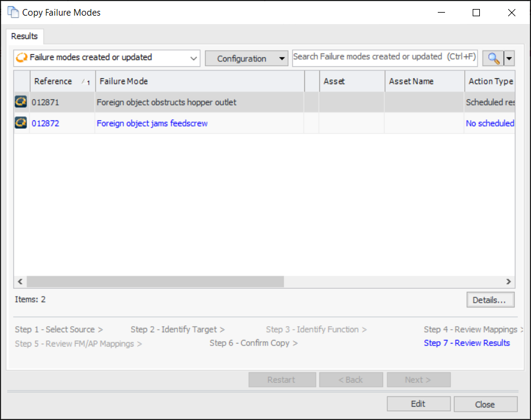This screenshot has height=420, width=531.
Task: Switch to the Results tab
Action: pyautogui.click(x=25, y=36)
